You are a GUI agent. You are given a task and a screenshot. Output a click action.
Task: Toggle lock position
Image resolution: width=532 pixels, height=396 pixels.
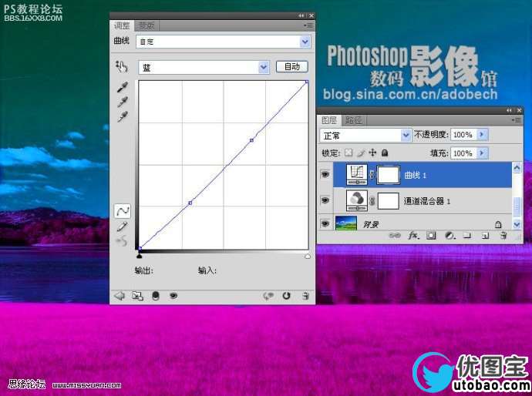coord(372,153)
